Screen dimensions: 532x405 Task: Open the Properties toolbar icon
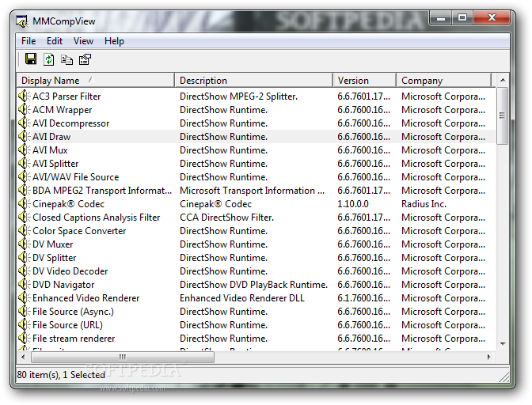coord(85,59)
